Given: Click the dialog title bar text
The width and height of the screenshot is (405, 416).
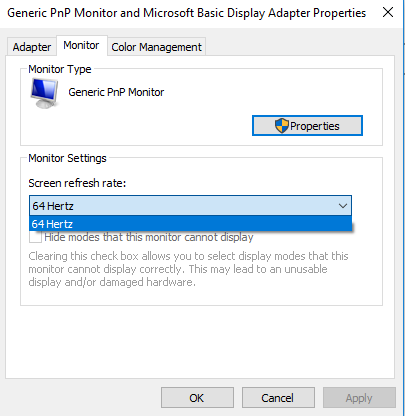Looking at the screenshot, I should click(186, 13).
